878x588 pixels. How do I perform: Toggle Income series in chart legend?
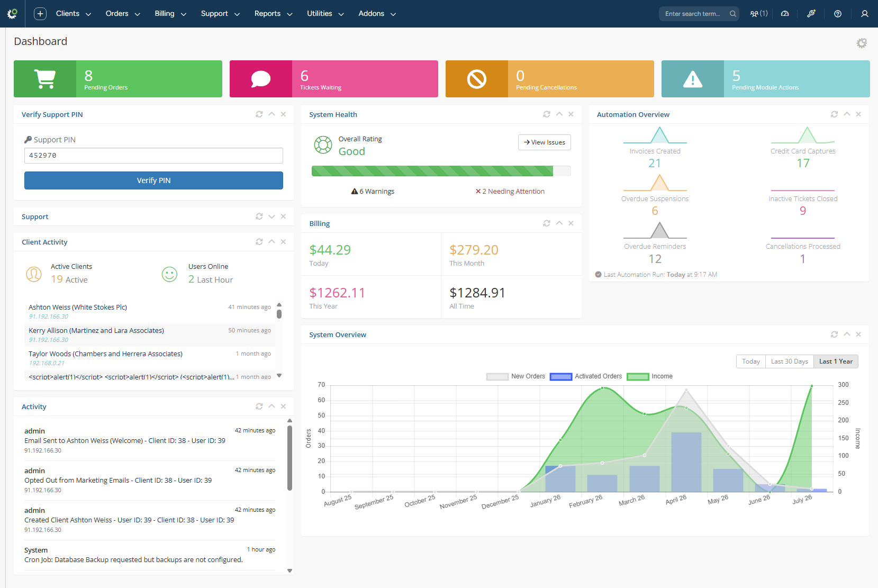pos(650,376)
